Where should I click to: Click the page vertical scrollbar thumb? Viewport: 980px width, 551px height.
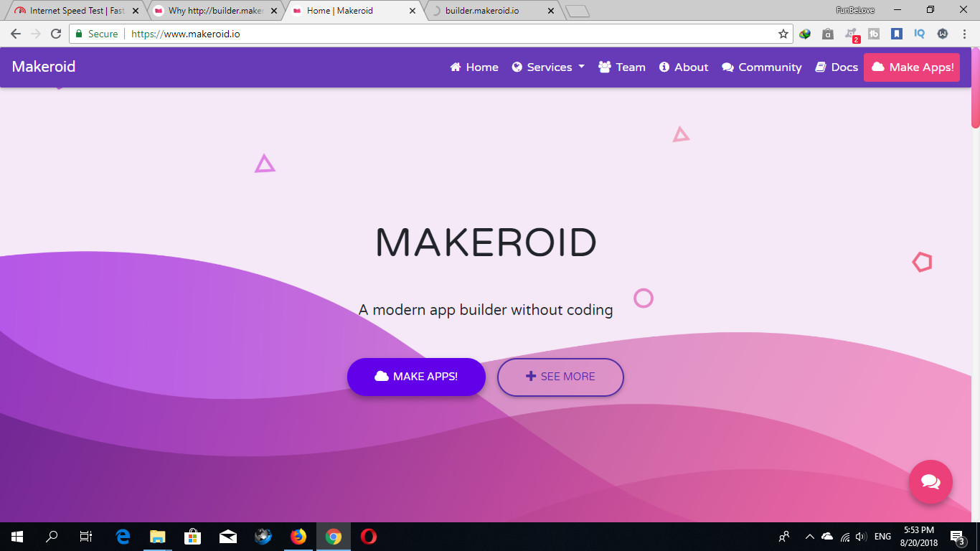point(976,88)
